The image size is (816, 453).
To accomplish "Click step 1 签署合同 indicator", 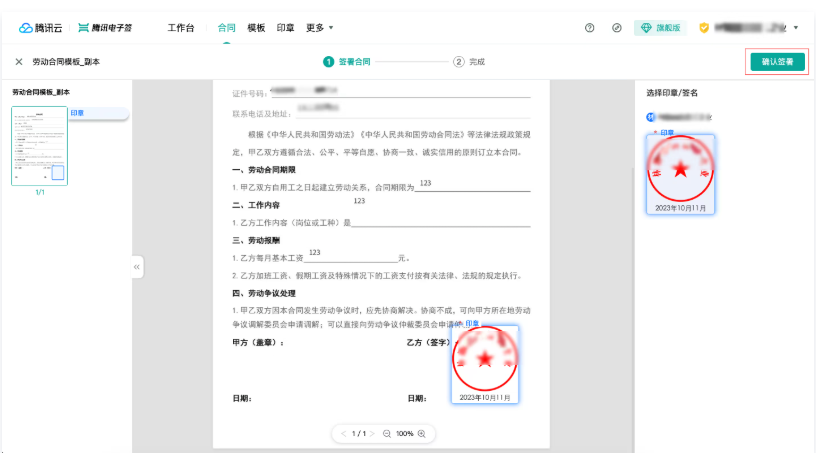I will coord(347,62).
